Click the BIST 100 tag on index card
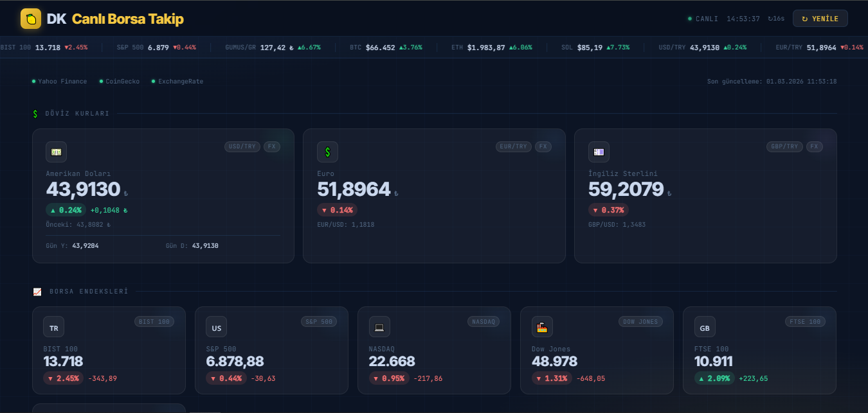This screenshot has height=413, width=868. click(x=154, y=321)
